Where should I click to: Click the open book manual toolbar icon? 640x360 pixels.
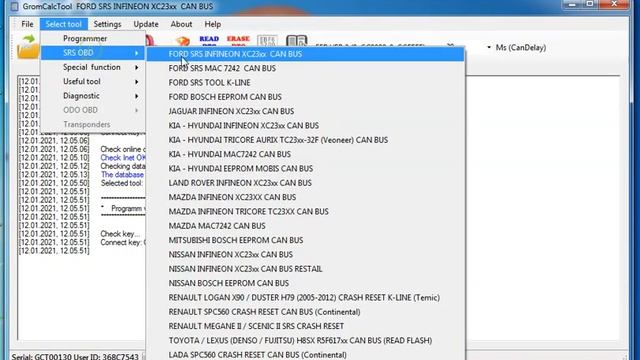pos(296,41)
